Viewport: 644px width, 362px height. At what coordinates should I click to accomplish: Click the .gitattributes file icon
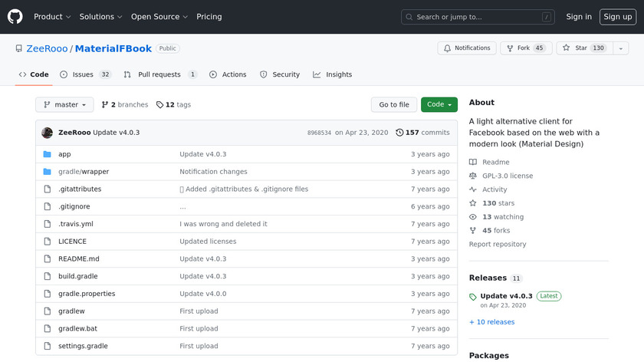point(48,189)
